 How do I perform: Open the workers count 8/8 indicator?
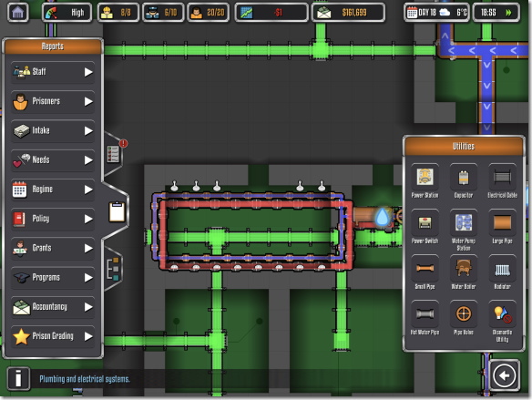tap(118, 13)
